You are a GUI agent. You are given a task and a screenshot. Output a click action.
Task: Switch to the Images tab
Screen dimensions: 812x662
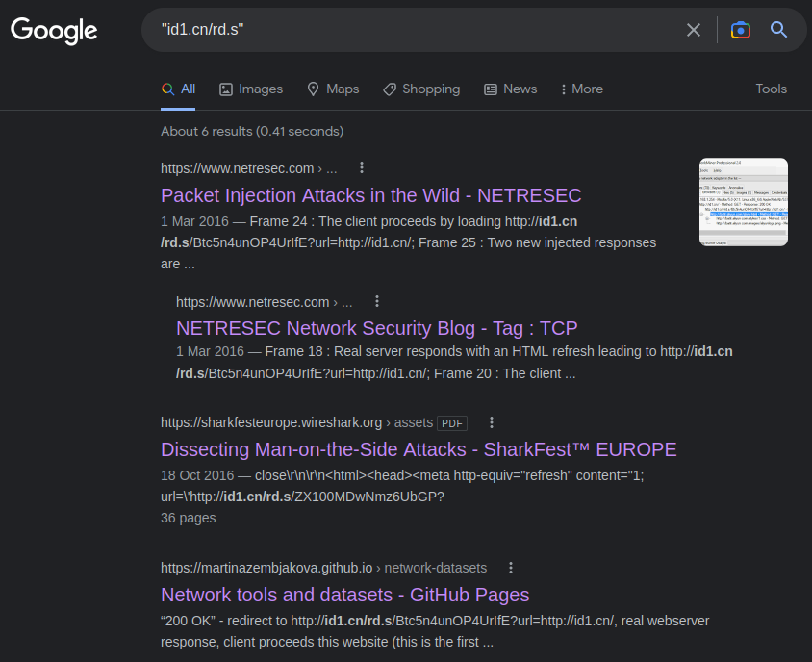251,89
